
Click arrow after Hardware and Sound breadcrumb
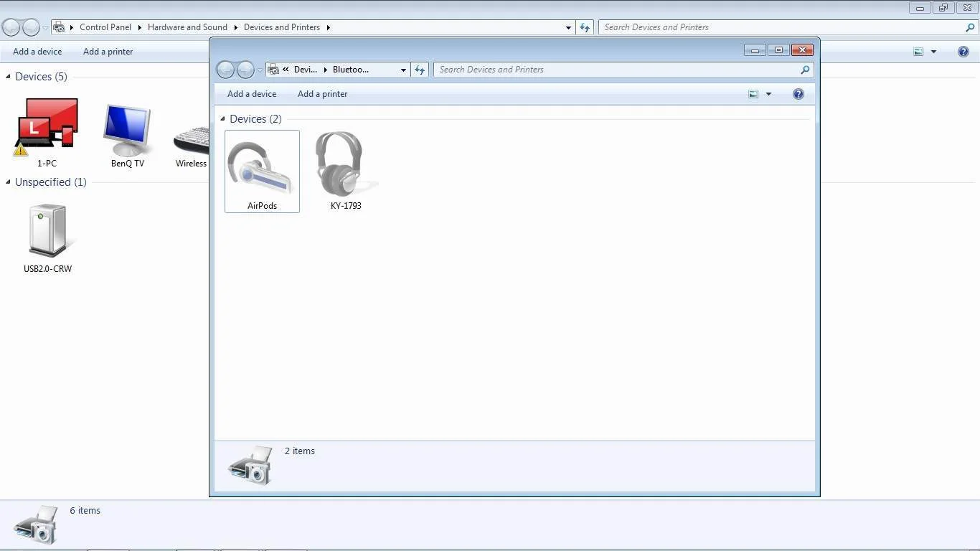pos(235,27)
